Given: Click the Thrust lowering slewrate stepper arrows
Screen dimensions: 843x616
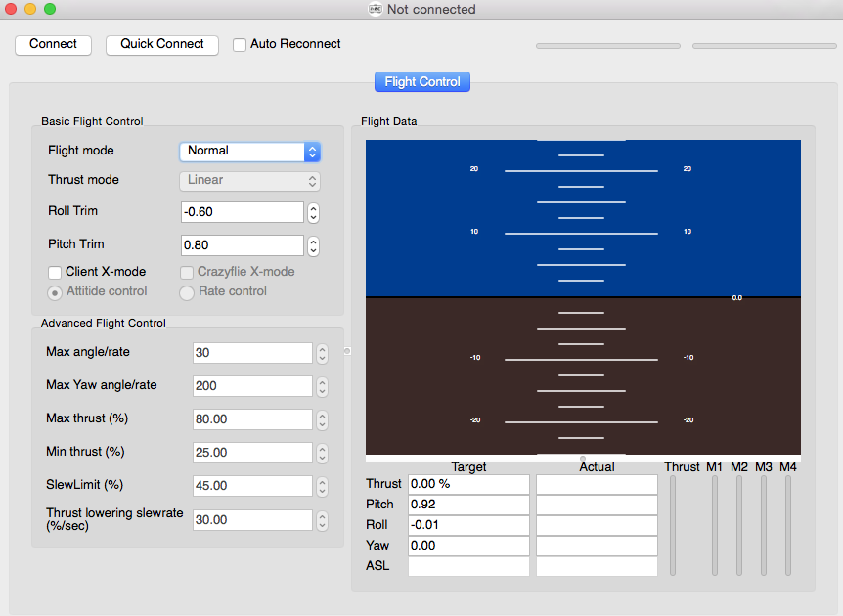Looking at the screenshot, I should tap(322, 520).
